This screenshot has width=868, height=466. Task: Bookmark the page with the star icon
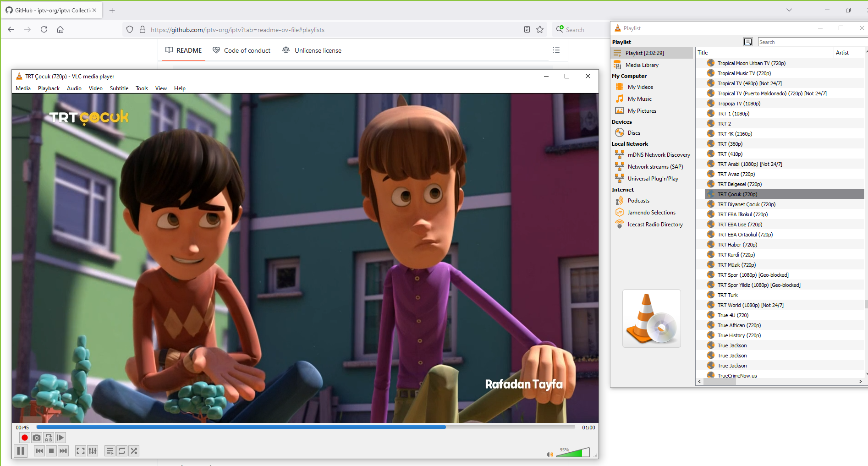click(540, 30)
